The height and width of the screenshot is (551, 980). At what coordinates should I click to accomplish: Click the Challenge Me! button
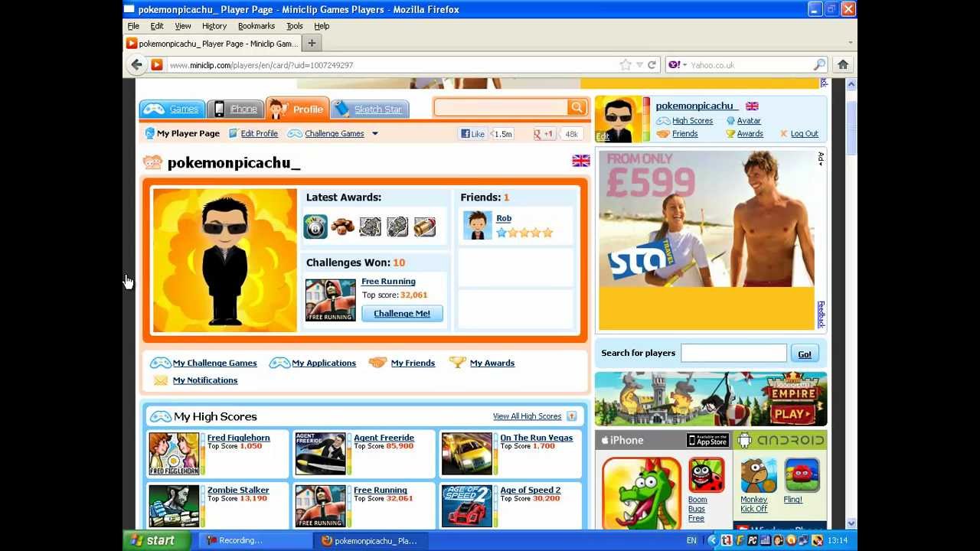(x=402, y=314)
